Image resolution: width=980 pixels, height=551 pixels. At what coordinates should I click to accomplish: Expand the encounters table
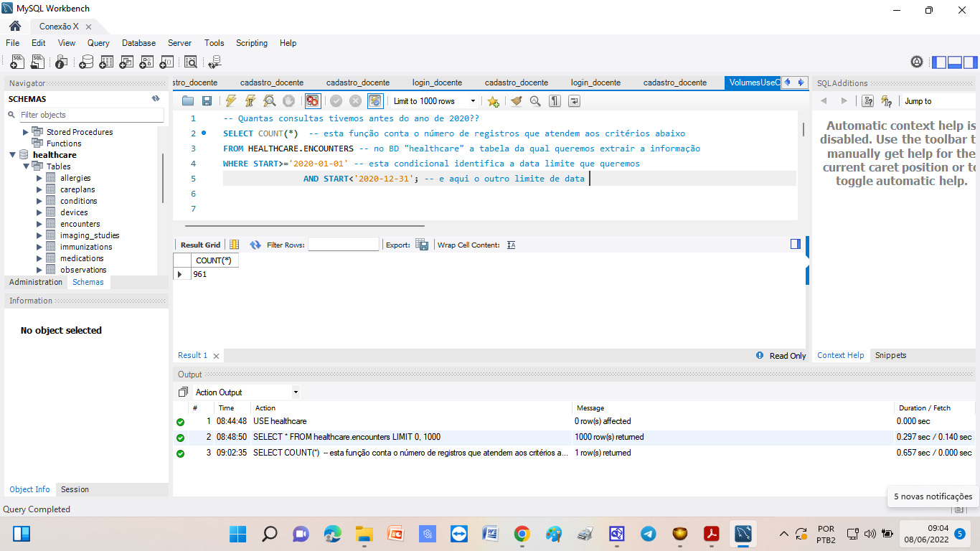click(39, 224)
